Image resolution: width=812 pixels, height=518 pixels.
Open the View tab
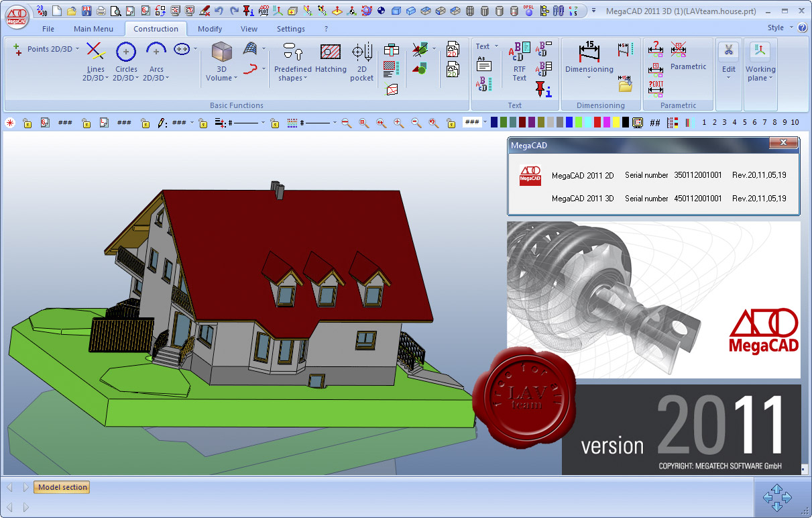pos(249,29)
